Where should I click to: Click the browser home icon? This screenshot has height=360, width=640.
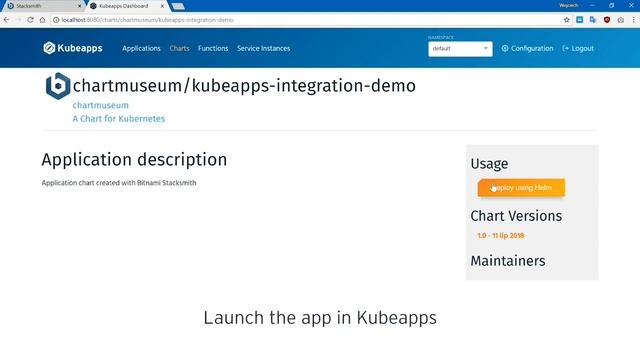pyautogui.click(x=42, y=20)
